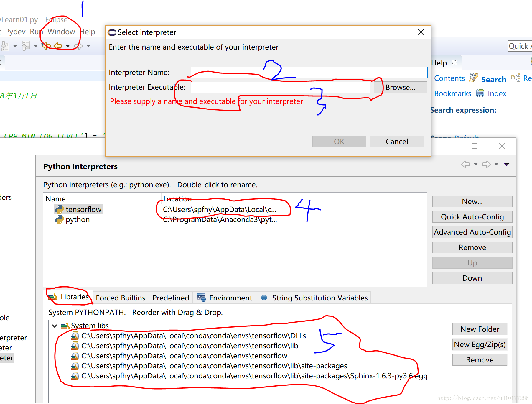Viewport: 532px width, 404px height.
Task: Open the Window menu in Eclipse
Action: tap(61, 32)
